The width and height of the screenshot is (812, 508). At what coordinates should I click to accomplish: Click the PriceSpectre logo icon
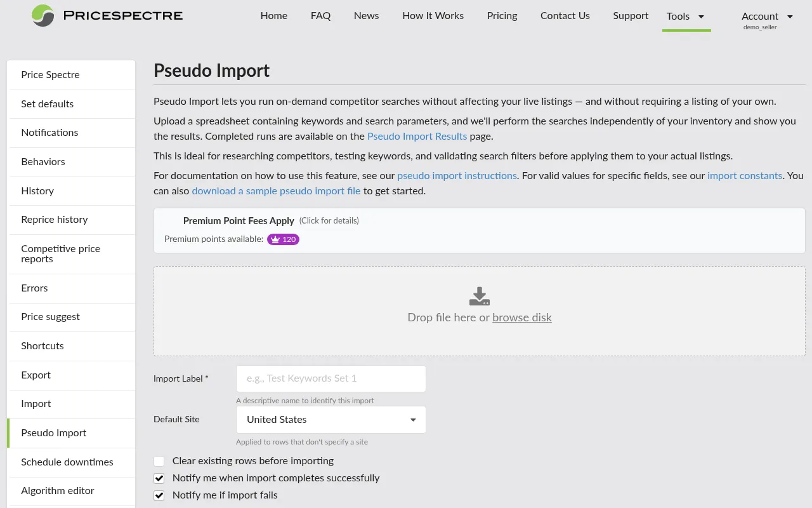coord(42,16)
